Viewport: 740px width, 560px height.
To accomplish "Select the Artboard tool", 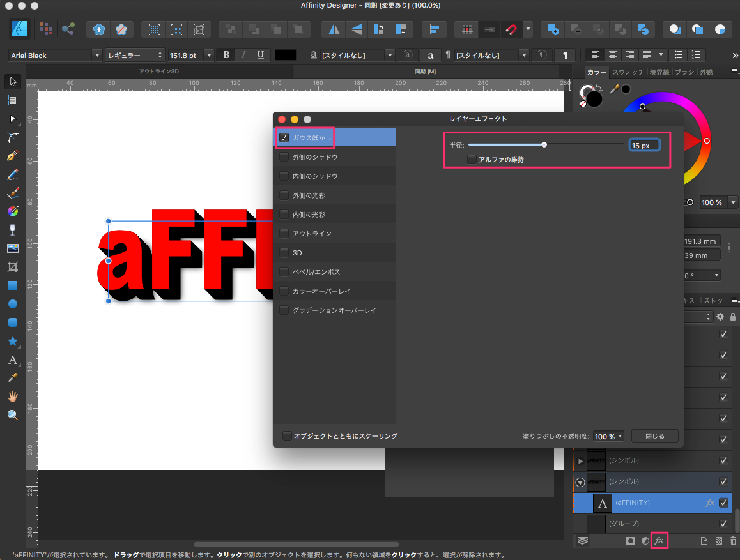I will coord(13,100).
